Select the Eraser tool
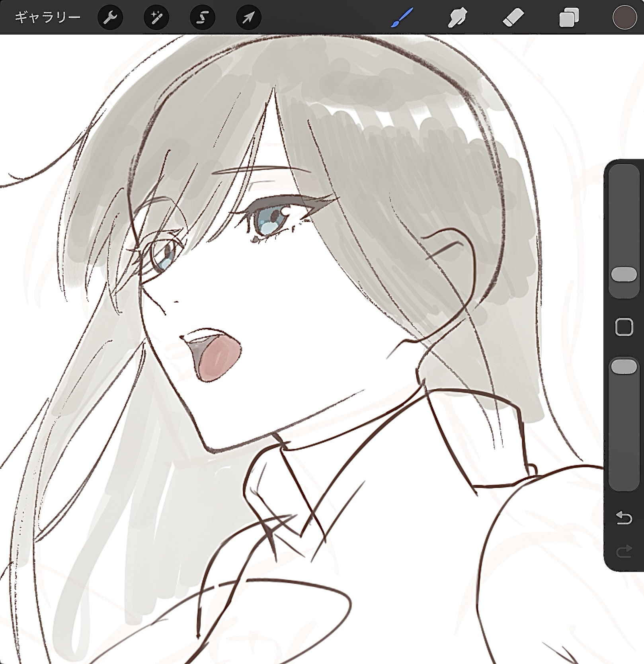 click(513, 18)
